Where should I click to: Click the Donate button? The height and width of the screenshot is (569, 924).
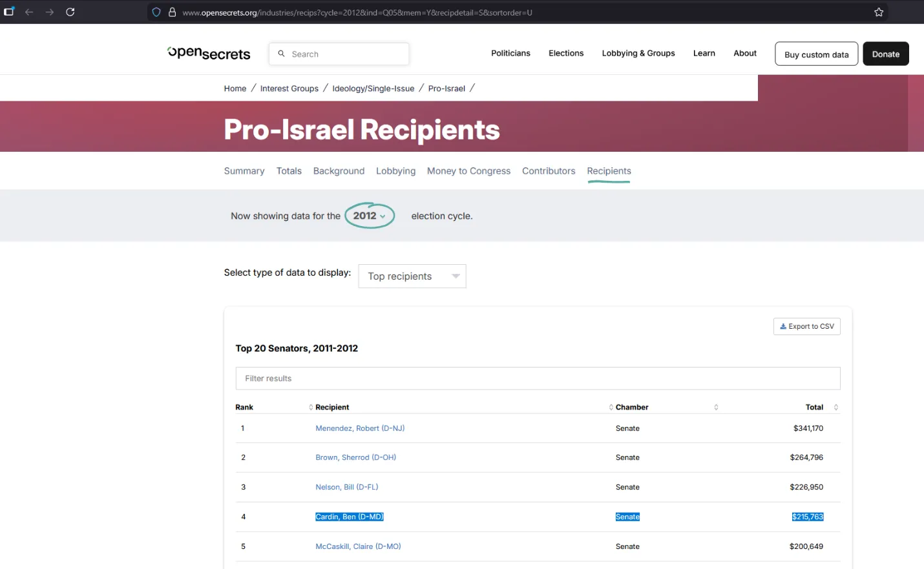[886, 54]
